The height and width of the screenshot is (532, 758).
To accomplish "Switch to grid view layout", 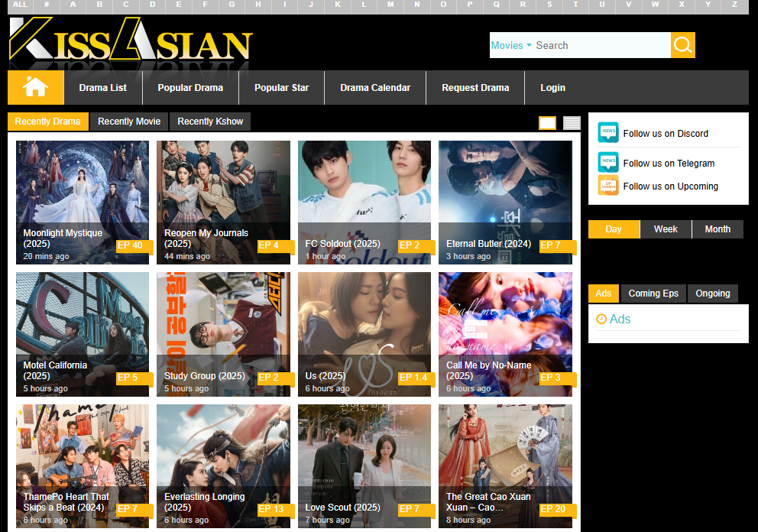I will click(547, 123).
